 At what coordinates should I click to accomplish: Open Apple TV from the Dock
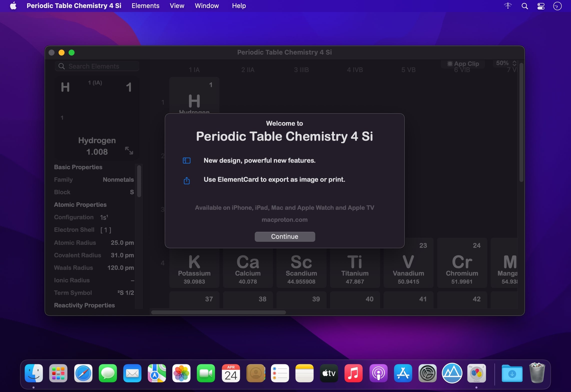click(x=329, y=373)
